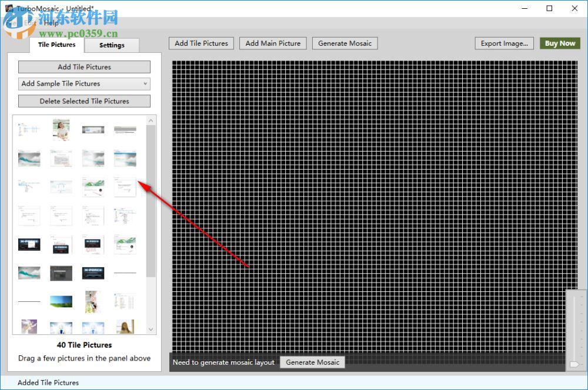Click Generate Mosaic in the top toolbar

pyautogui.click(x=345, y=43)
